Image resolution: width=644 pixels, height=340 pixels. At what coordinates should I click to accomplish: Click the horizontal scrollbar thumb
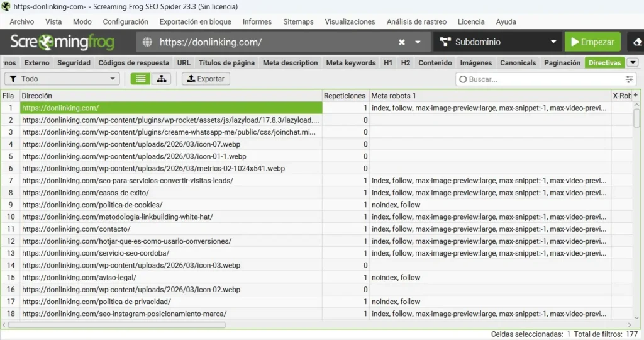coord(116,325)
